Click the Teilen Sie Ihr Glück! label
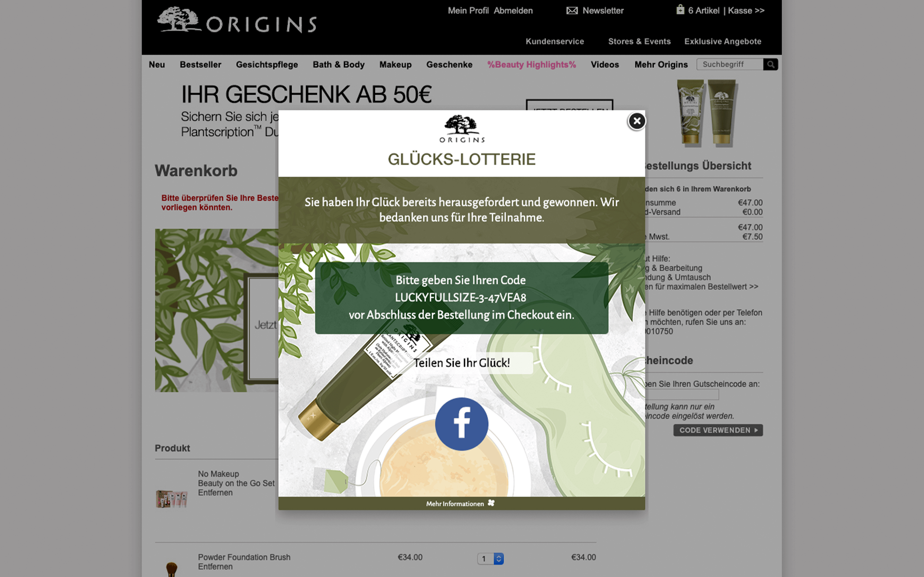 461,363
